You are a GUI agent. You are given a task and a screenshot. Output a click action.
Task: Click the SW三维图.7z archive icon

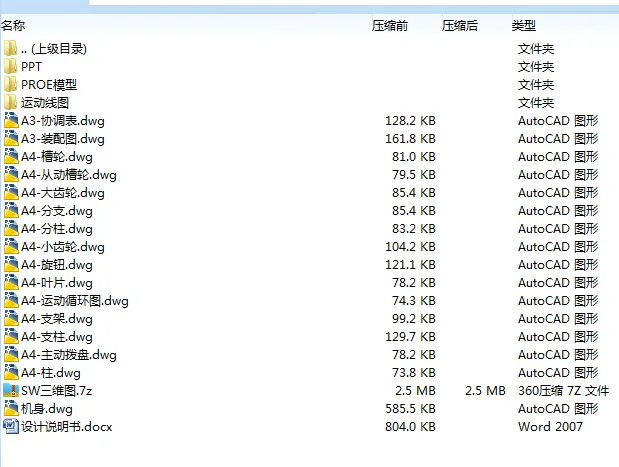[x=11, y=390]
